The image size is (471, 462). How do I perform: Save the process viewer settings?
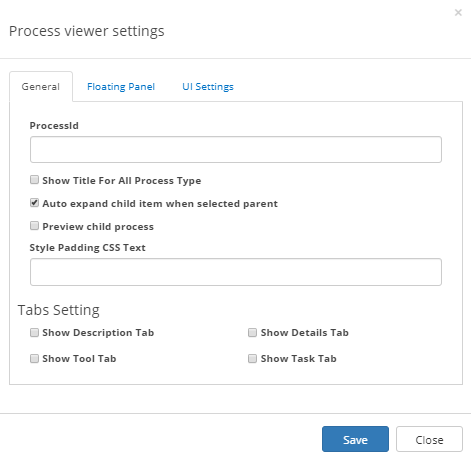[355, 439]
